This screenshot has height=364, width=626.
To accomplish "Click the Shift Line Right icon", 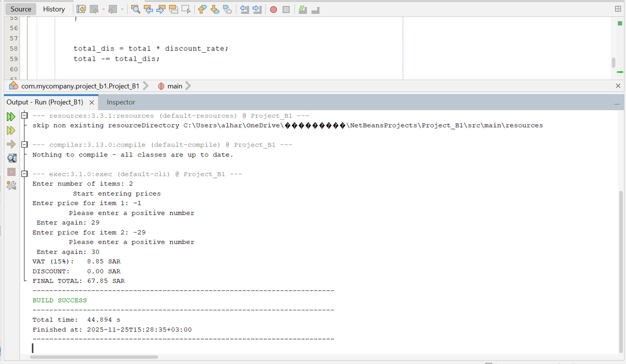I will (x=257, y=9).
